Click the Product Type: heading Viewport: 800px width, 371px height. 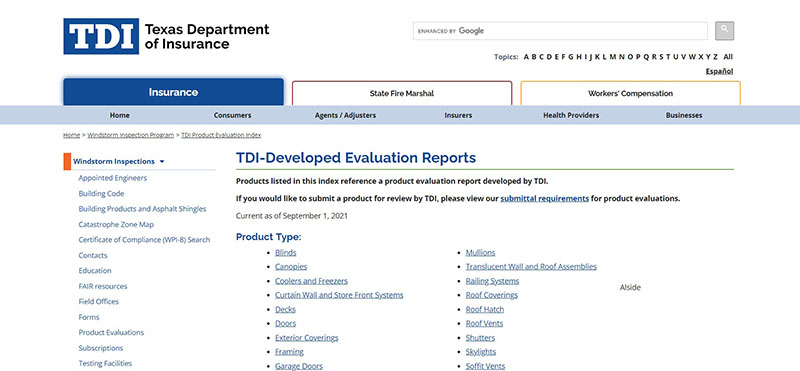tap(268, 237)
